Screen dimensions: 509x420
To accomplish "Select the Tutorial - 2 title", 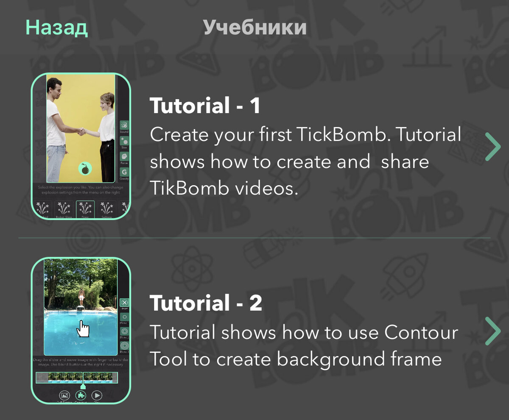I will (x=206, y=303).
